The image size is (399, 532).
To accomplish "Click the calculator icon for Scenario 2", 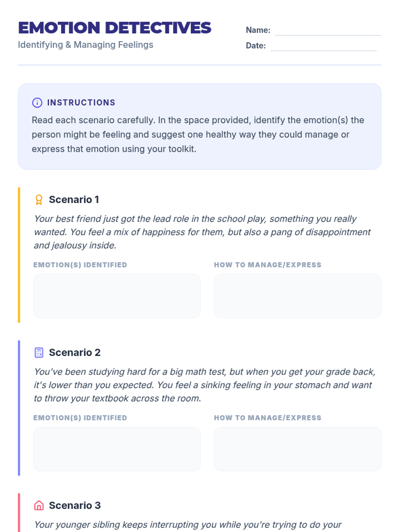I will 39,352.
